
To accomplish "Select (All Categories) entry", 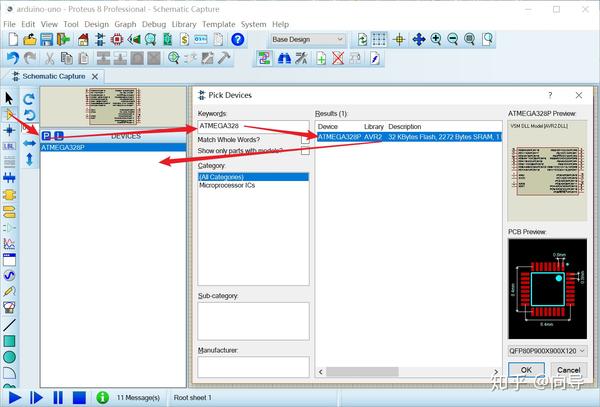I will pyautogui.click(x=253, y=177).
